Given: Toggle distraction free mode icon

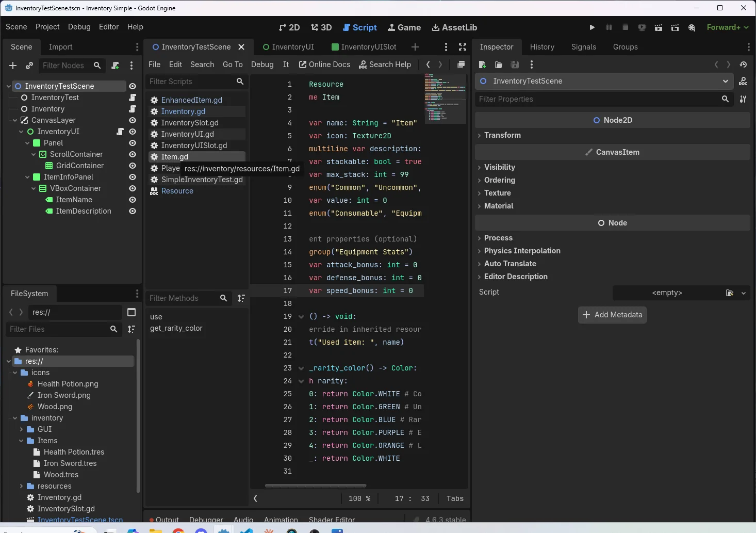Looking at the screenshot, I should pyautogui.click(x=463, y=47).
